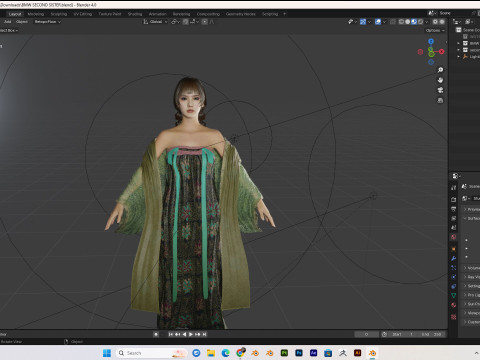480x360 pixels.
Task: Expand the Light collection in outliner
Action: 459,57
